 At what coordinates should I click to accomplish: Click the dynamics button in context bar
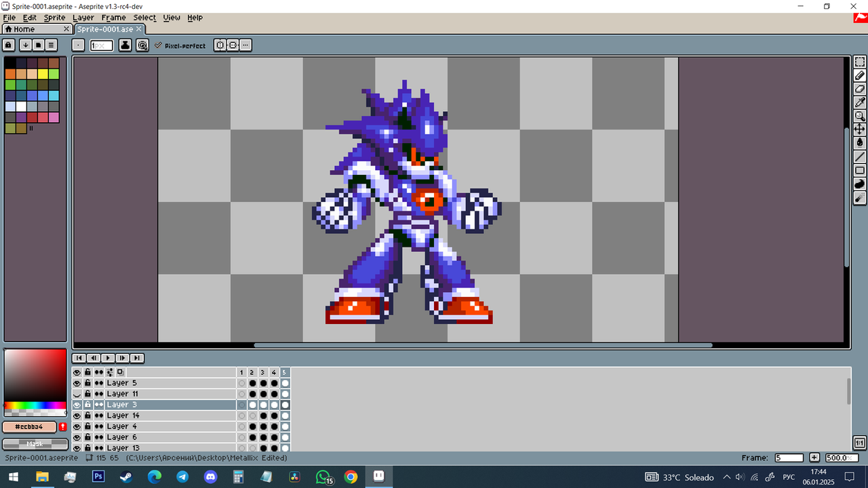coord(142,45)
